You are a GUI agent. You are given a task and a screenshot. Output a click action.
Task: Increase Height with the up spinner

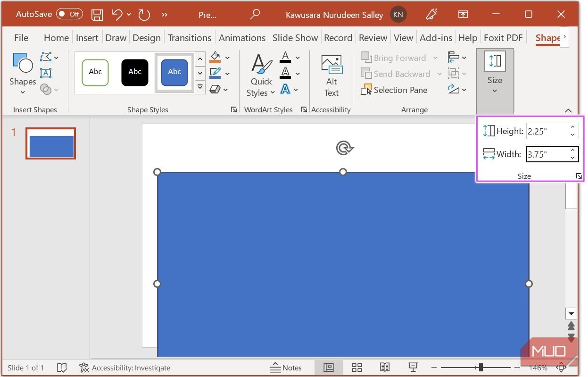click(x=572, y=127)
